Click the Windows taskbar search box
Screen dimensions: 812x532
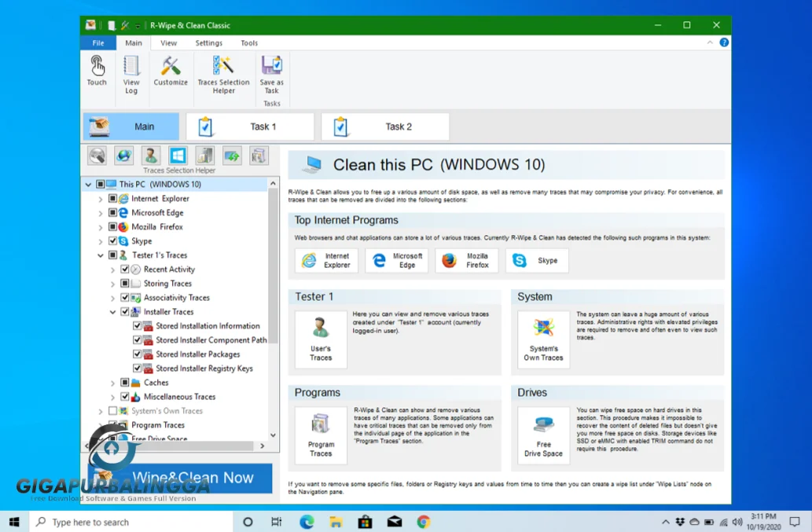click(x=131, y=522)
